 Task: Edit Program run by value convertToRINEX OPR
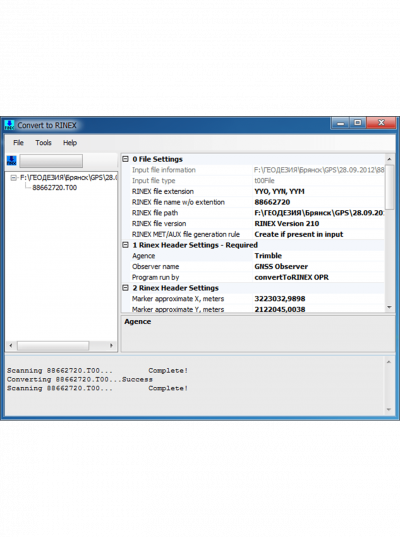click(x=318, y=277)
